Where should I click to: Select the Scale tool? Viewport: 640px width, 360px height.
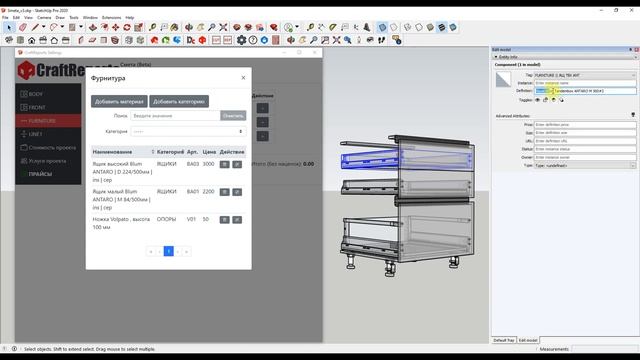(x=138, y=27)
